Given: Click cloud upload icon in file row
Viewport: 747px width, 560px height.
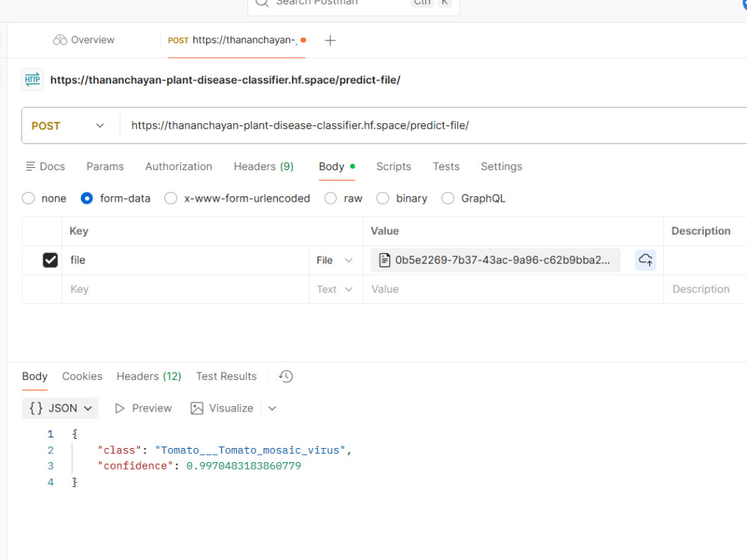Looking at the screenshot, I should 645,260.
